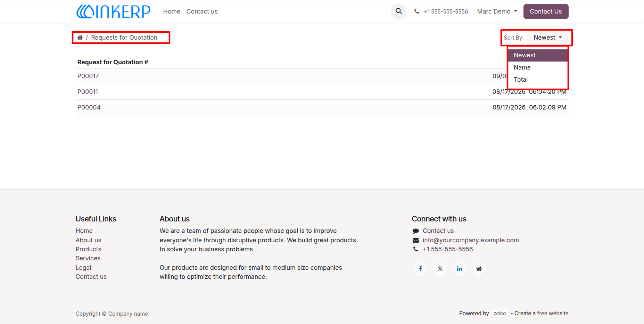This screenshot has height=324, width=644.
Task: Click footer phone number +1 555-555-5556
Action: click(448, 249)
